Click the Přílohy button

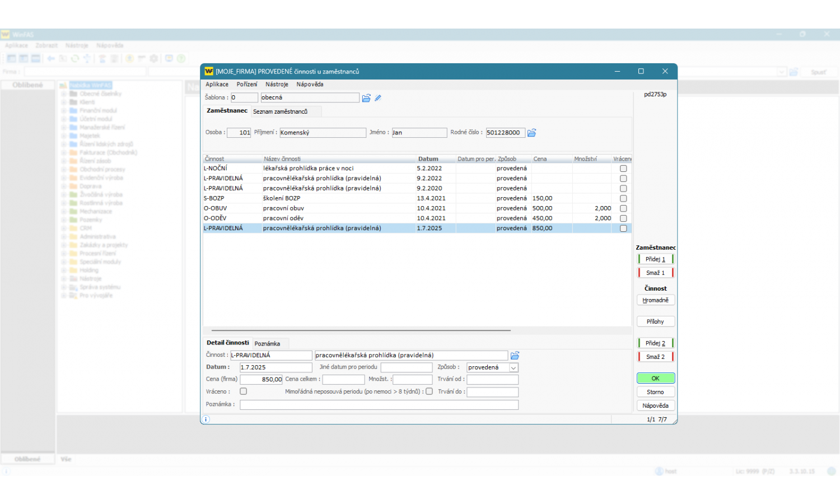click(656, 321)
